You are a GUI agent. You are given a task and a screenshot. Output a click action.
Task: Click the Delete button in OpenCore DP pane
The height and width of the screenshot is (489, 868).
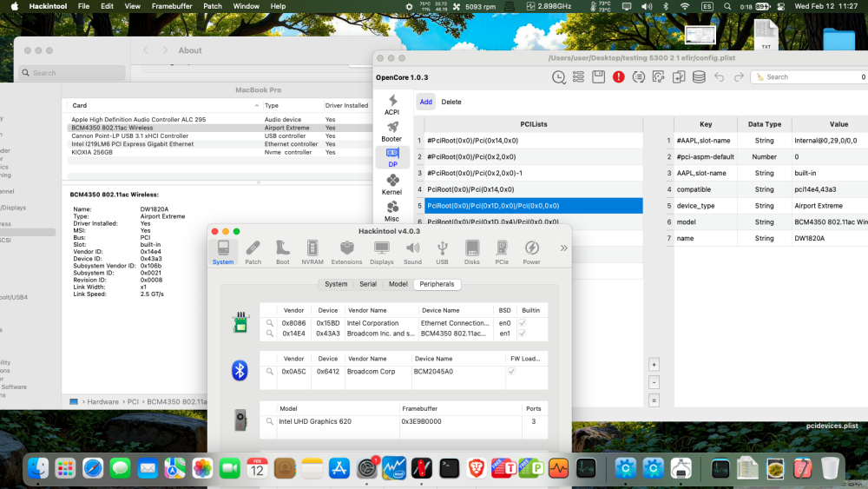click(451, 102)
